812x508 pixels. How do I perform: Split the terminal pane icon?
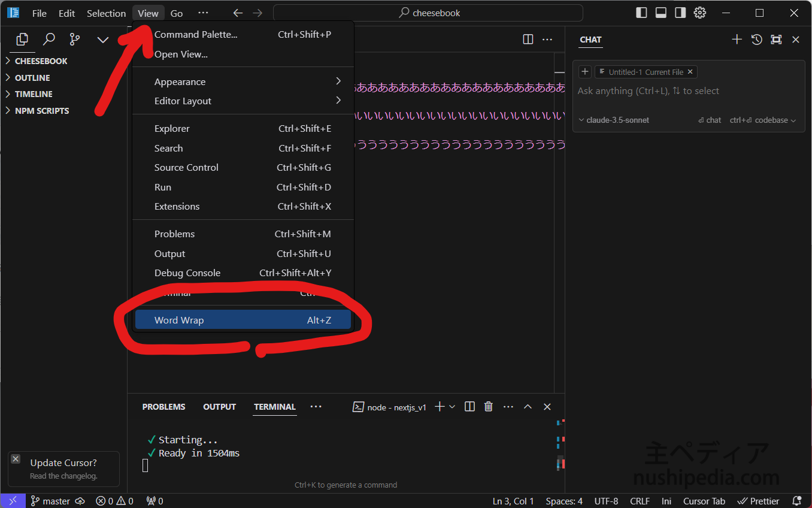point(469,407)
